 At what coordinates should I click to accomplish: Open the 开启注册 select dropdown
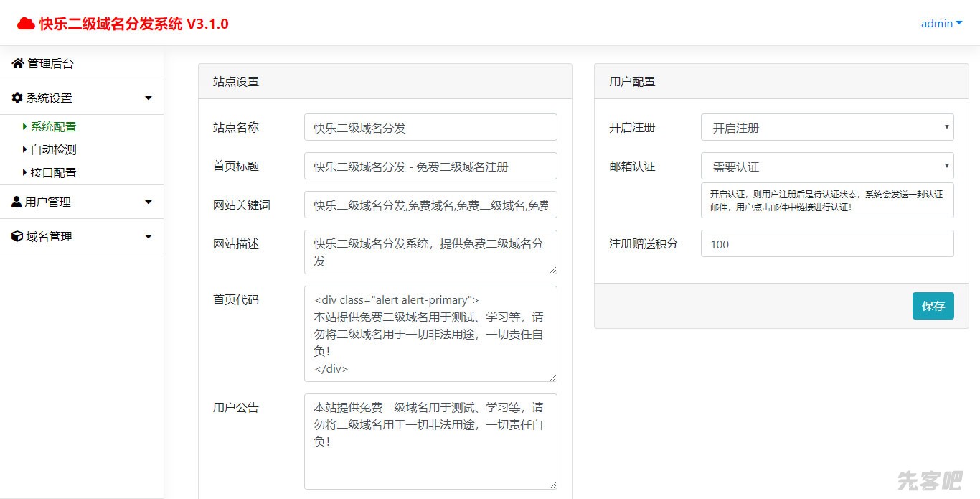coord(826,128)
